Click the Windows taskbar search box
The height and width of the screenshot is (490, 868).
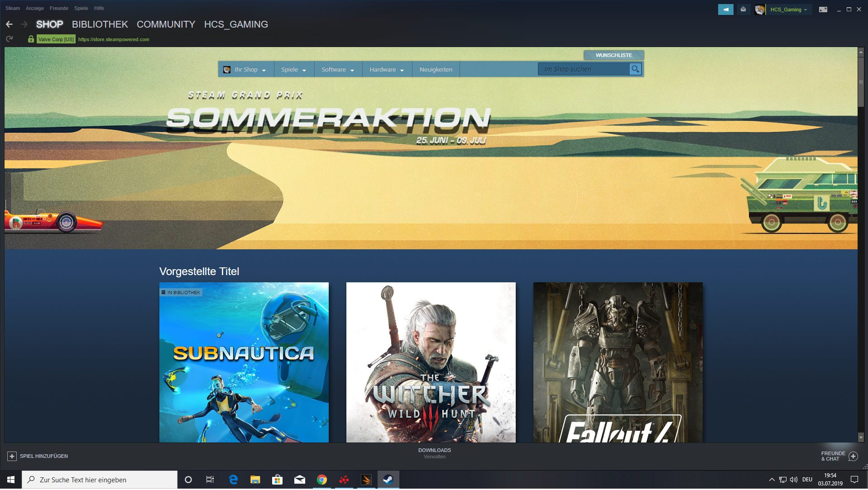(100, 480)
